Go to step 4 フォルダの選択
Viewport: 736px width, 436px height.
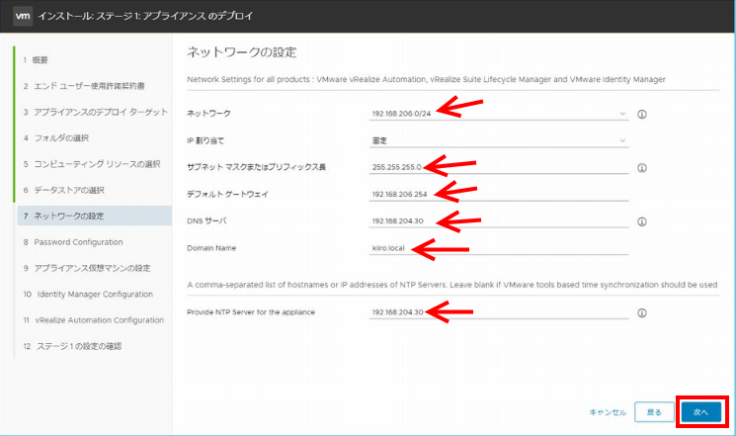coord(56,138)
